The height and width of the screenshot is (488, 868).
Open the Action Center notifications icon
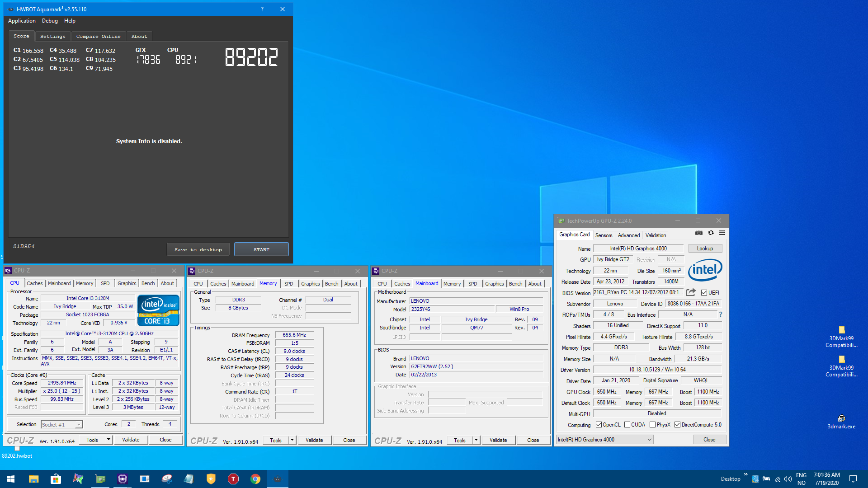click(853, 479)
